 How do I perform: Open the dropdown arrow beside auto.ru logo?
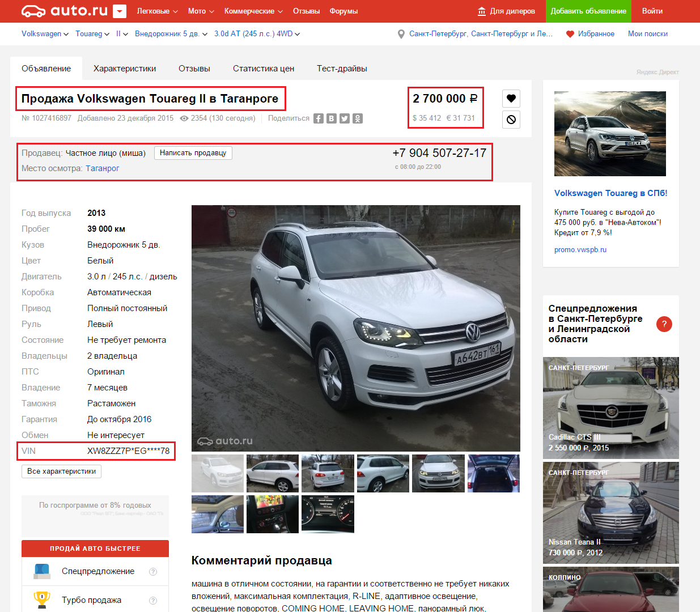[120, 11]
